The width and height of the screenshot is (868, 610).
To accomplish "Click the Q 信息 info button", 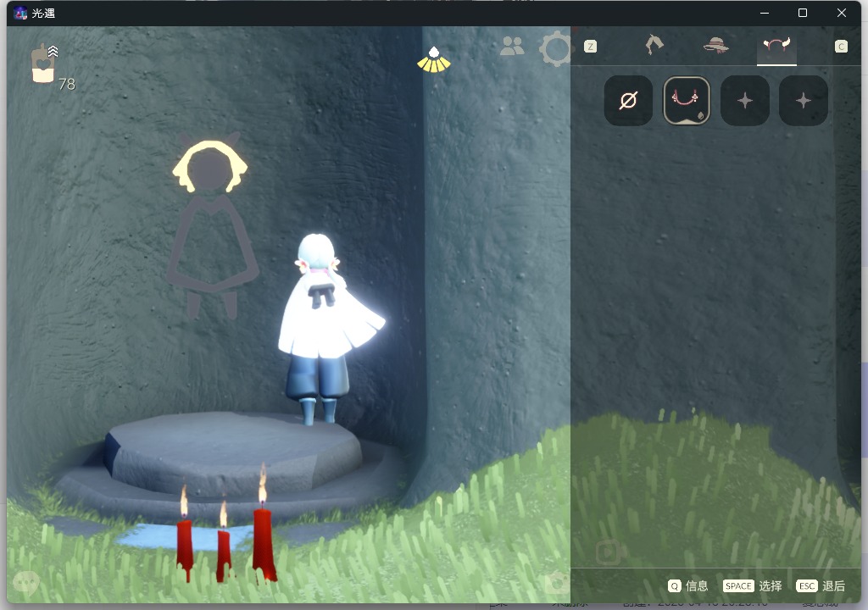I will click(687, 585).
